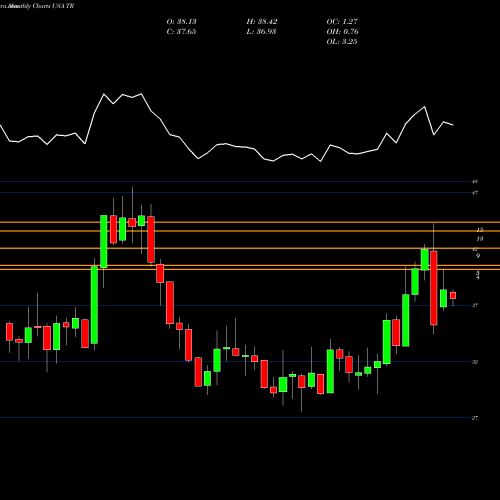Select the open value 'O: 38.13'
Screen dimensions: 500x500
pyautogui.click(x=181, y=22)
